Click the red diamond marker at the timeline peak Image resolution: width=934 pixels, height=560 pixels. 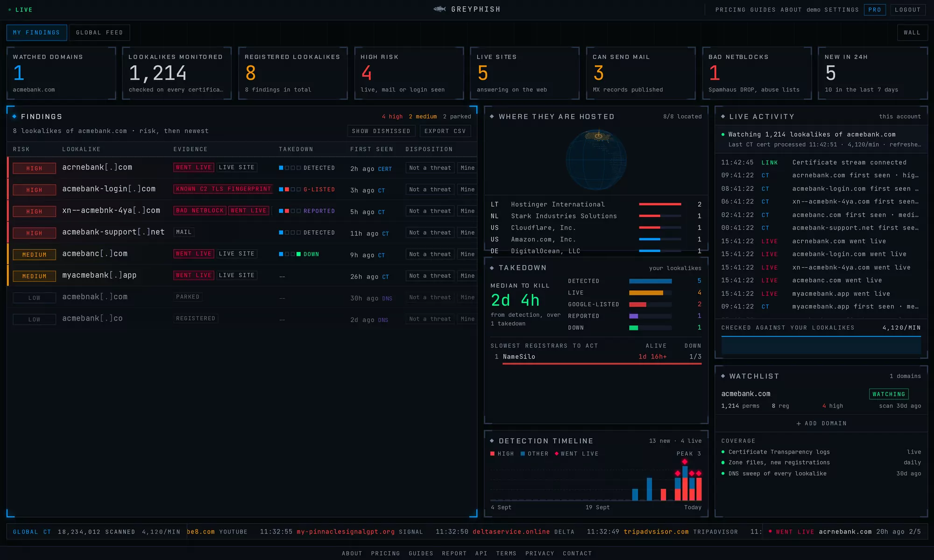[x=685, y=462]
